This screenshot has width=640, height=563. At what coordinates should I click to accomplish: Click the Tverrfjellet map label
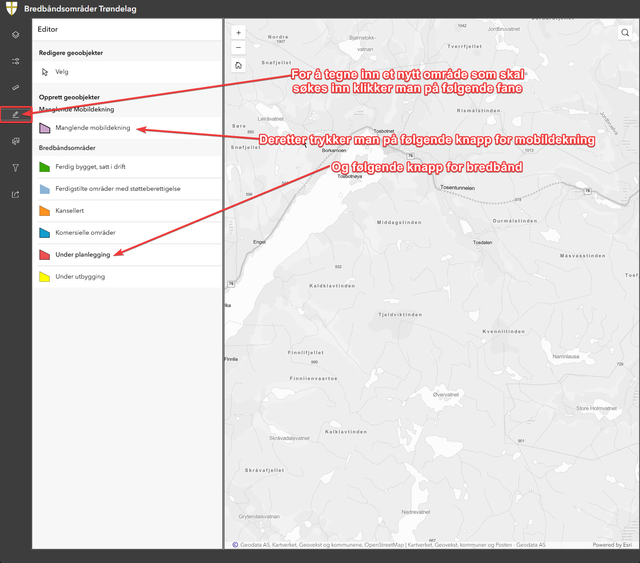tap(464, 47)
